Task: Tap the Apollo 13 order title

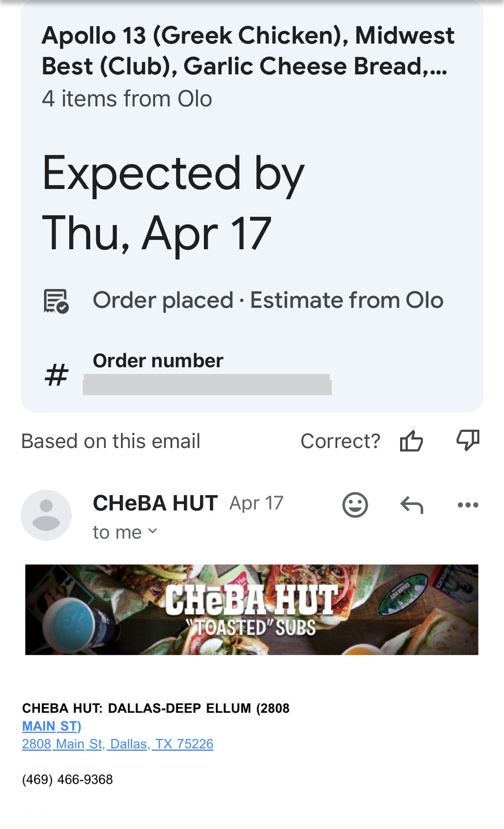Action: tap(248, 50)
